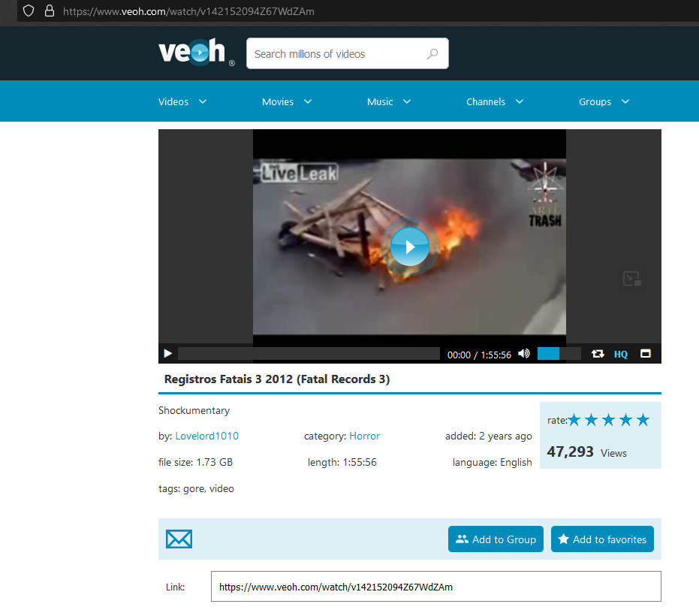Rate video five stars
The image size is (699, 616).
point(643,420)
